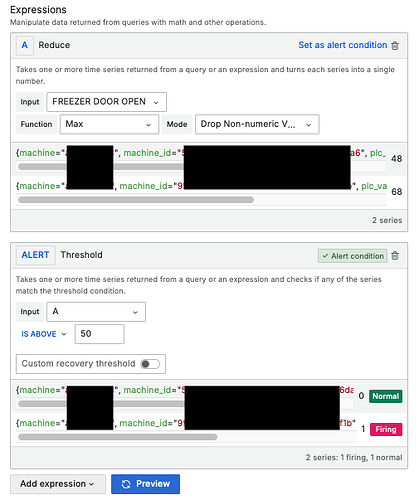Click the A expression name label
418x500 pixels.
(x=25, y=45)
